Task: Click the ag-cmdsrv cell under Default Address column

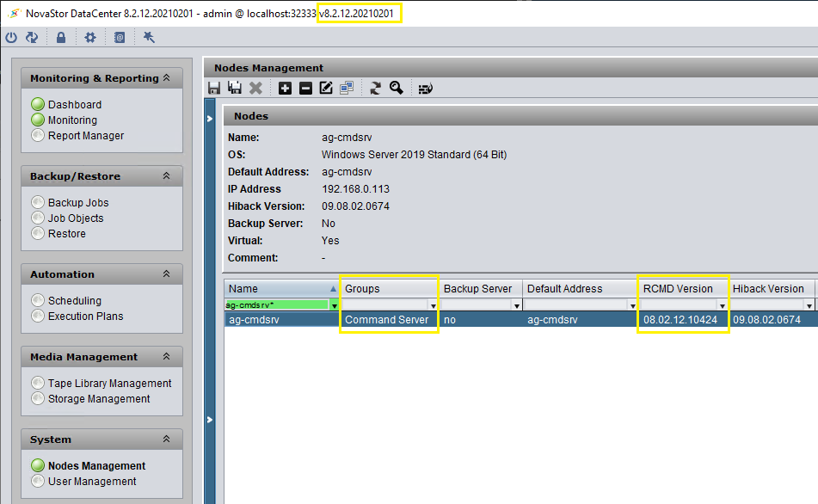Action: 580,319
